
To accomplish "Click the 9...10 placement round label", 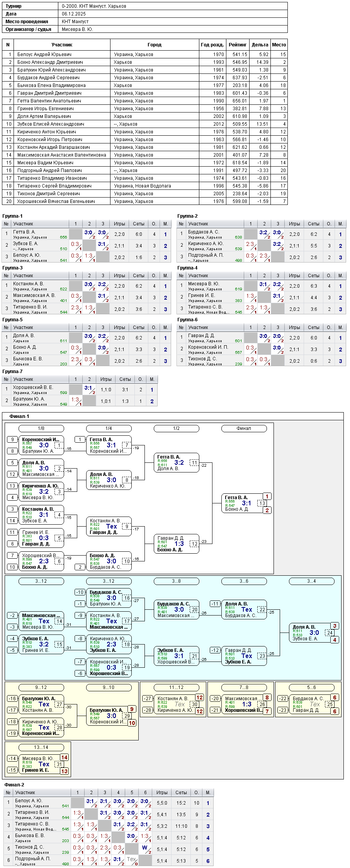I will 109,687.
